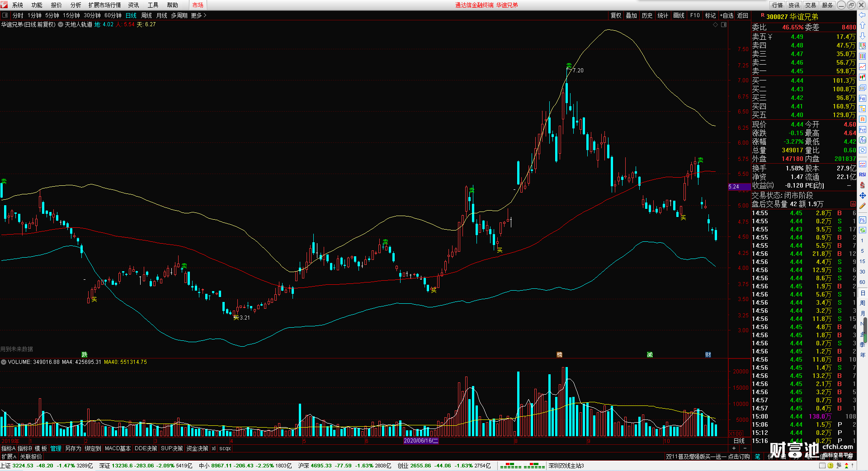Select the MACD基本 indicator tab
The image size is (868, 471).
(x=118, y=448)
